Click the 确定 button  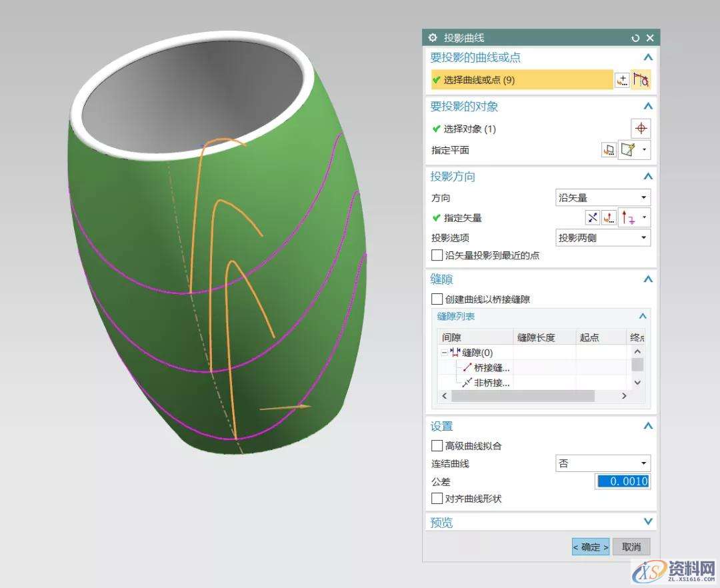(591, 547)
